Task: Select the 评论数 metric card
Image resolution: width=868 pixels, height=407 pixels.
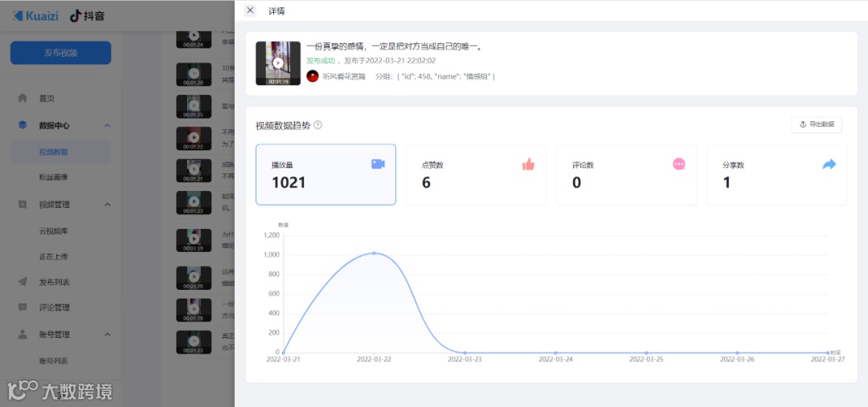Action: pyautogui.click(x=627, y=175)
